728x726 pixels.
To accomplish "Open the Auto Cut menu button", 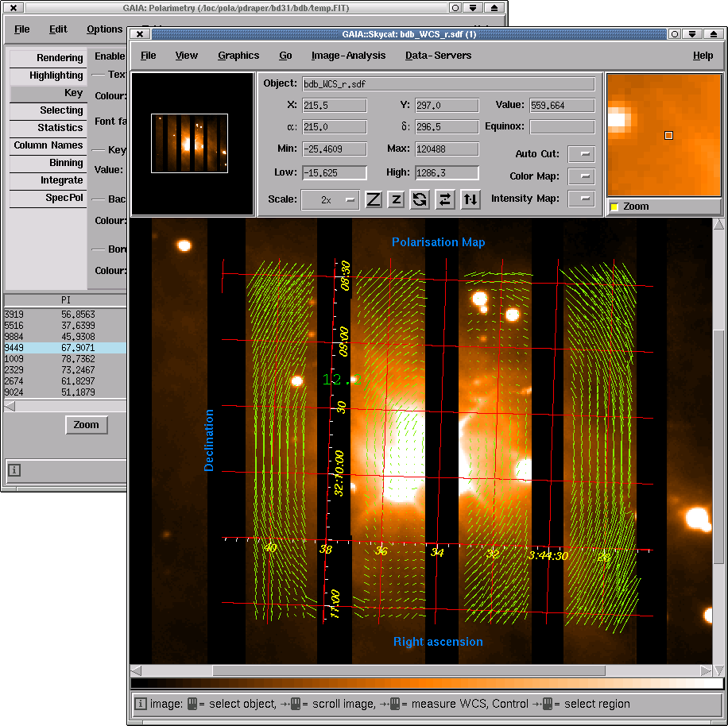I will coord(581,153).
